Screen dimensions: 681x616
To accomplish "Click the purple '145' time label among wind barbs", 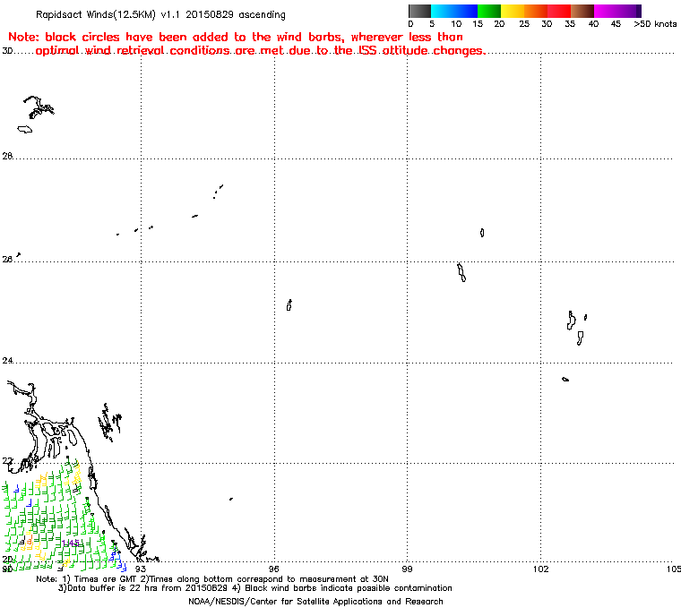I will (71, 543).
